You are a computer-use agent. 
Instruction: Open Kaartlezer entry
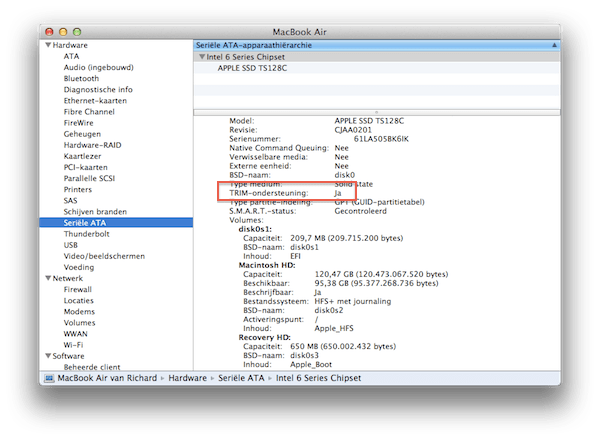point(82,156)
